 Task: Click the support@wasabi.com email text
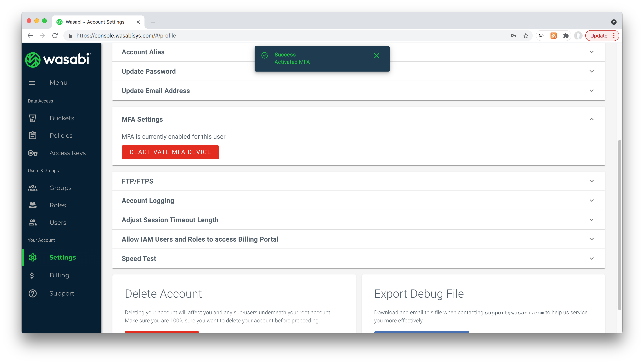tap(514, 312)
